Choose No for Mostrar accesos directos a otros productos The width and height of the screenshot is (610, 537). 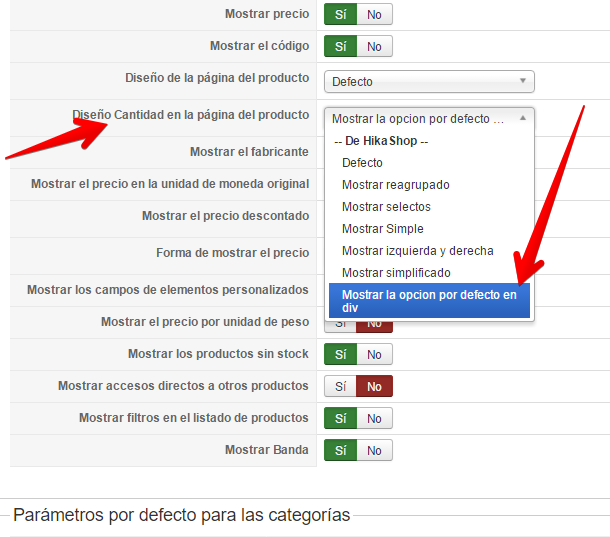(374, 386)
